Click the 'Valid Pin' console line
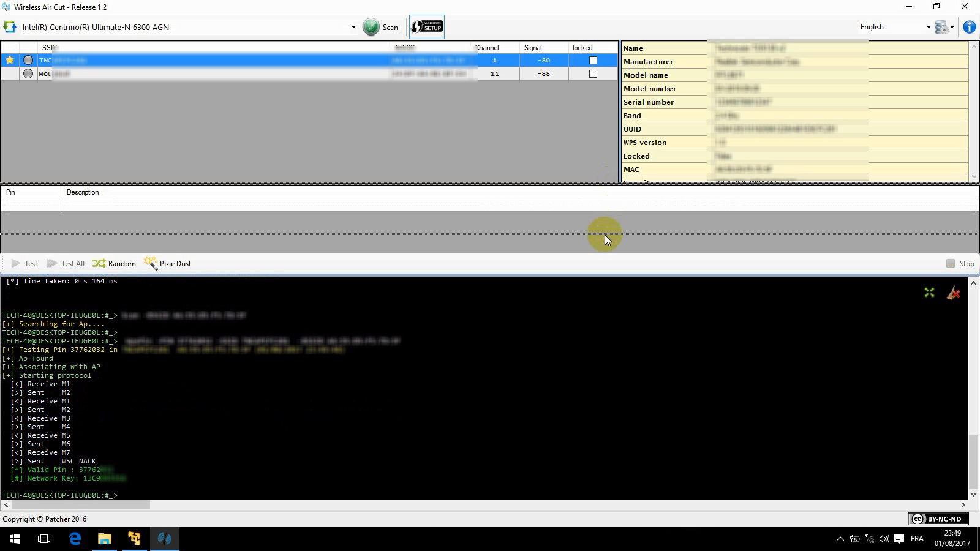Screen dimensions: 980x551 [62, 470]
